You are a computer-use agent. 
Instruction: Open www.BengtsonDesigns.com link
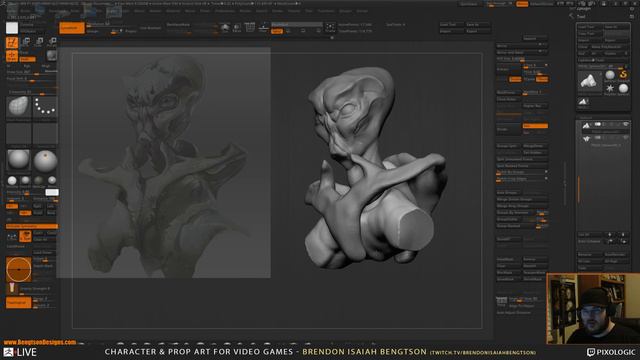click(40, 342)
